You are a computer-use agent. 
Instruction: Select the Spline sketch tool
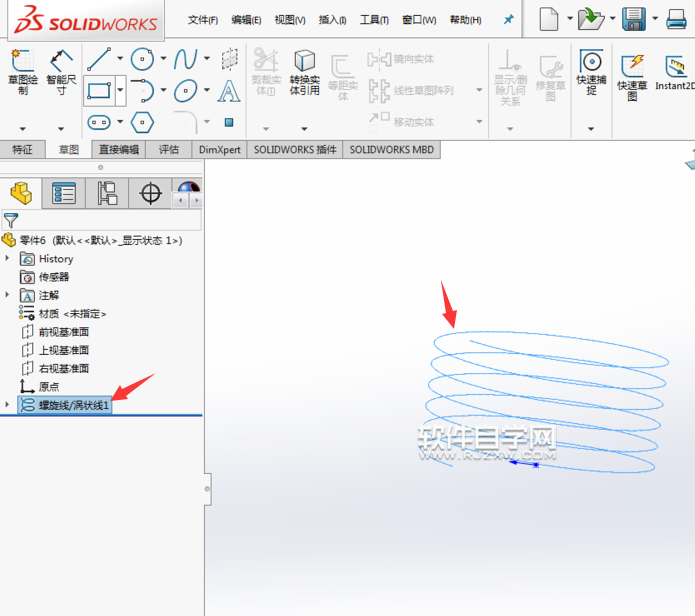(x=185, y=59)
